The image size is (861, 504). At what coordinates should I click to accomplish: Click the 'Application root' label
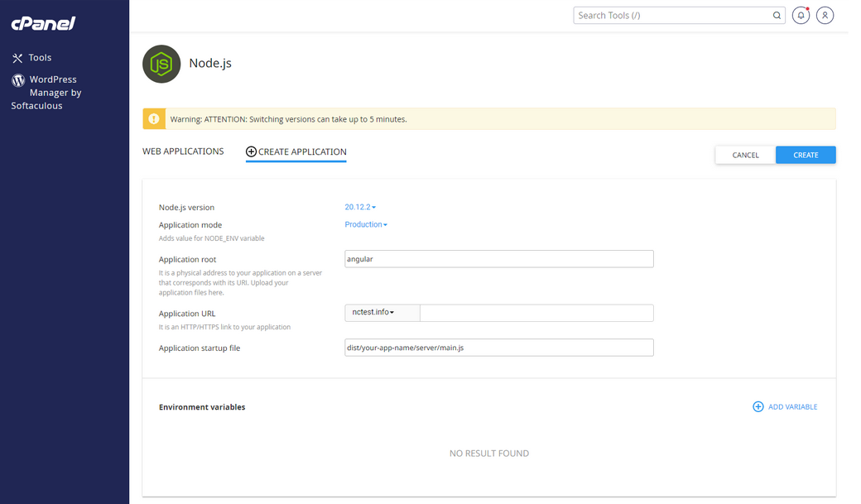[188, 260]
